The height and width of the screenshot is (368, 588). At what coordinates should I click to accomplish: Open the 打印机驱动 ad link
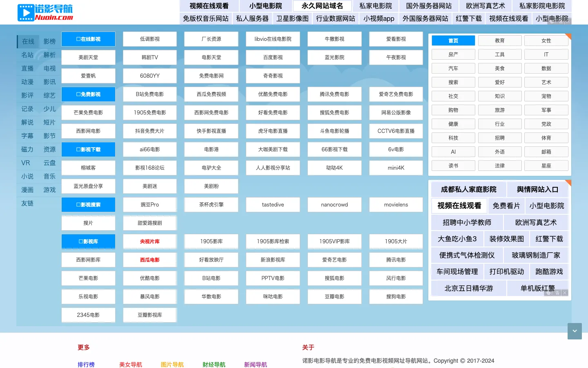(507, 272)
